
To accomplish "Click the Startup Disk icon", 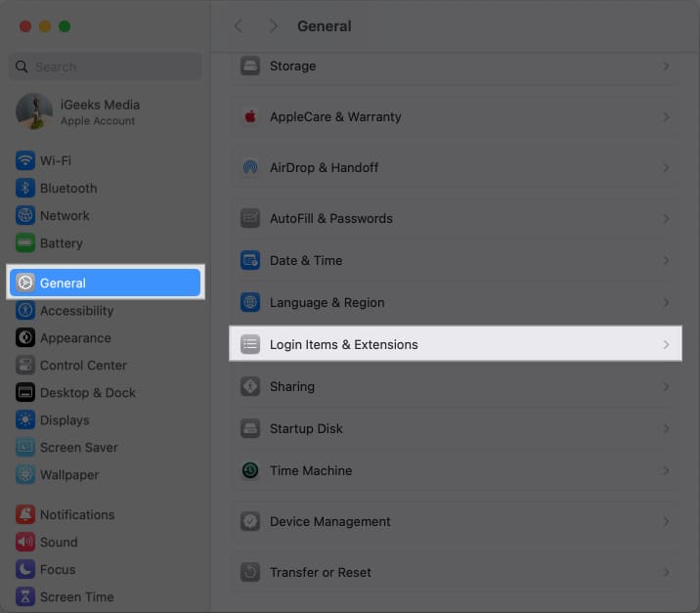I will pos(250,428).
